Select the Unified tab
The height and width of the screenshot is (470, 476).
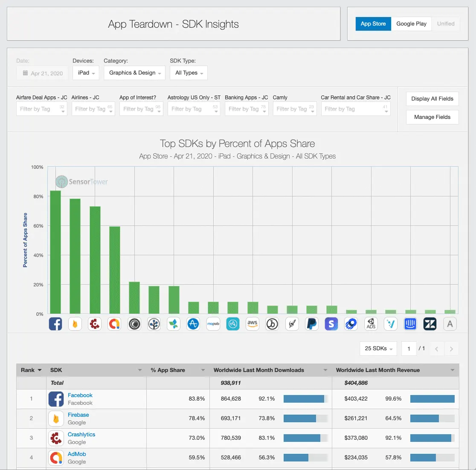[x=446, y=24]
